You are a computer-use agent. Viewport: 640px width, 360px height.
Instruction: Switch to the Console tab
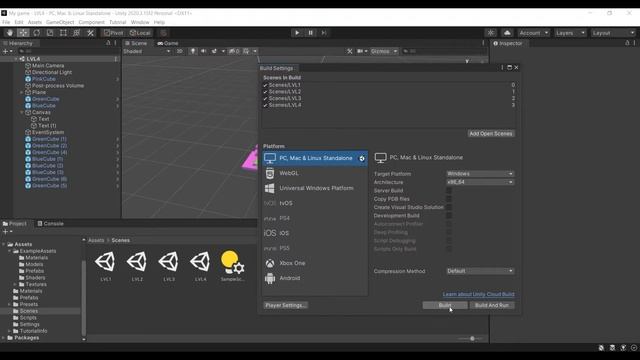pos(51,224)
